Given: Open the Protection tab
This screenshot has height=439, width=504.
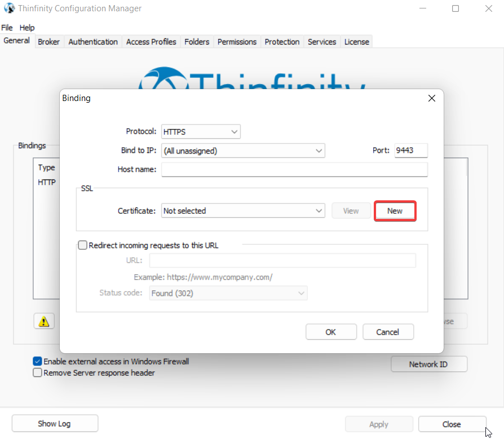Looking at the screenshot, I should point(282,42).
